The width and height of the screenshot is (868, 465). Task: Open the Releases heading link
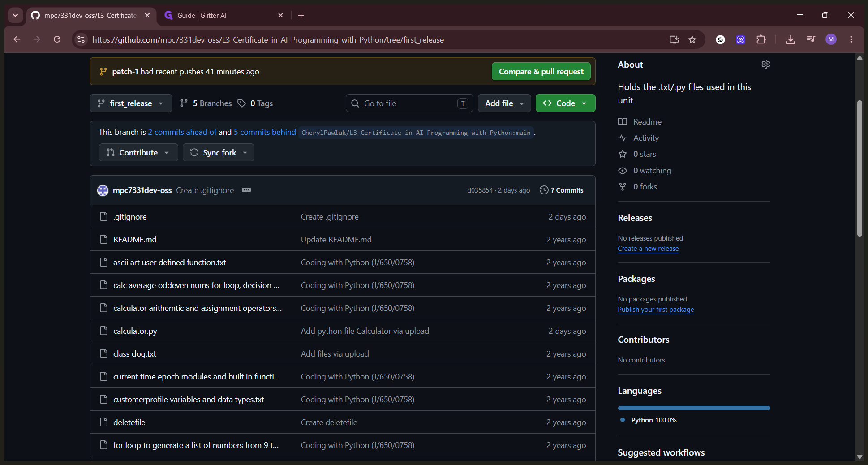tap(635, 218)
